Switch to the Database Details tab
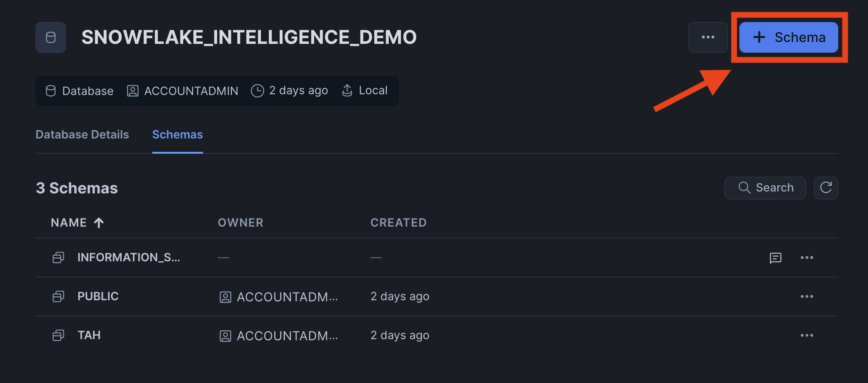Viewport: 868px width, 383px height. [x=82, y=135]
